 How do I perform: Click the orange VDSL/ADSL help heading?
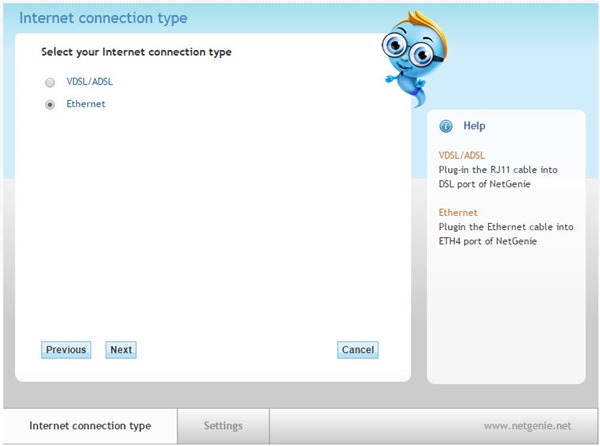point(461,155)
